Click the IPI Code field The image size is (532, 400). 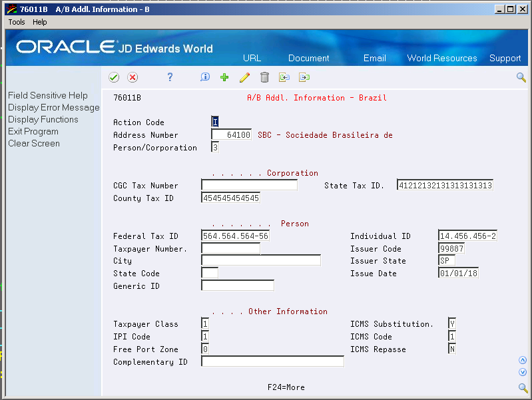tap(205, 336)
